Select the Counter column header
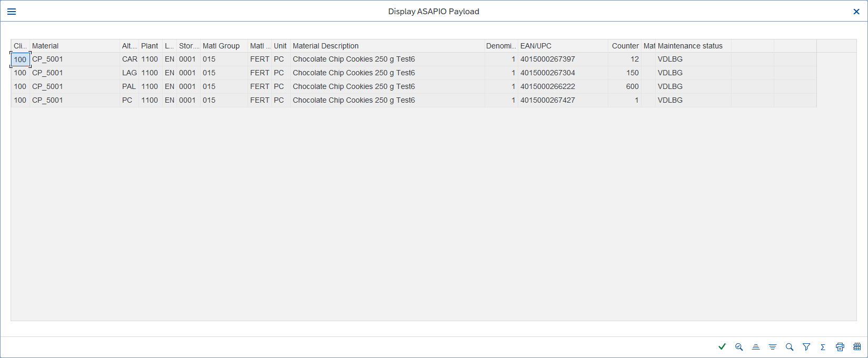Image resolution: width=868 pixels, height=358 pixels. click(x=625, y=46)
